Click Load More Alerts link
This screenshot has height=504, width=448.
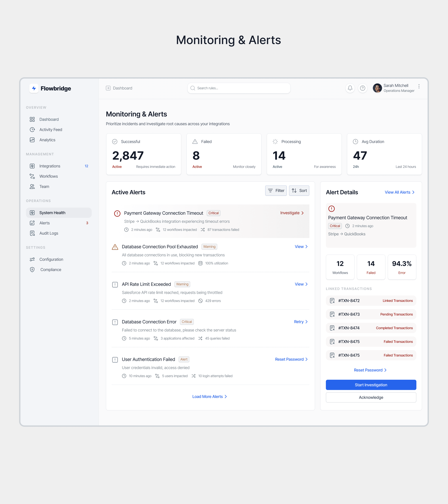[x=209, y=396]
